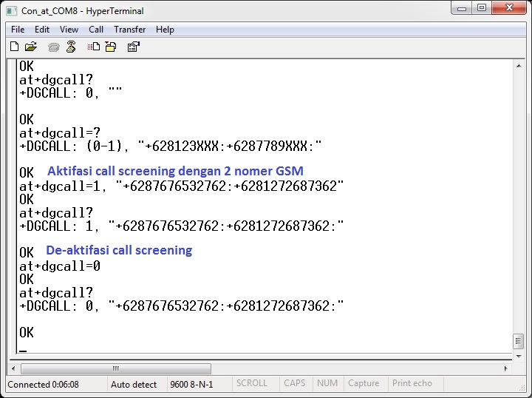Click the Open file folder icon

31,47
